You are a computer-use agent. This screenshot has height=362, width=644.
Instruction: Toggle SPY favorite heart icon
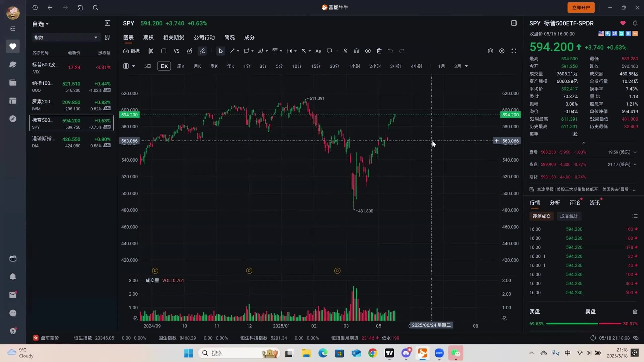(623, 23)
